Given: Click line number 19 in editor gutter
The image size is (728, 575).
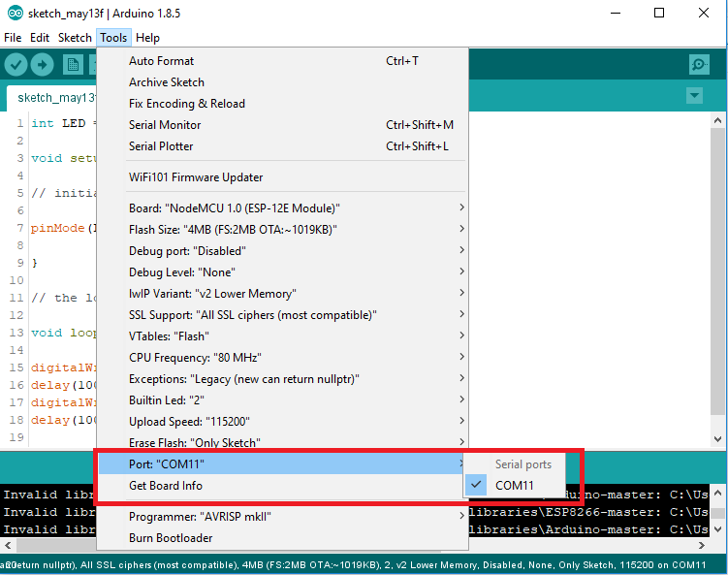Looking at the screenshot, I should pyautogui.click(x=16, y=437).
